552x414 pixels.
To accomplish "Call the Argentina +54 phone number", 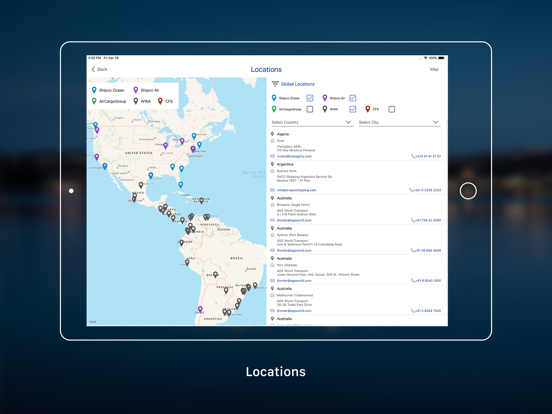I will 425,190.
